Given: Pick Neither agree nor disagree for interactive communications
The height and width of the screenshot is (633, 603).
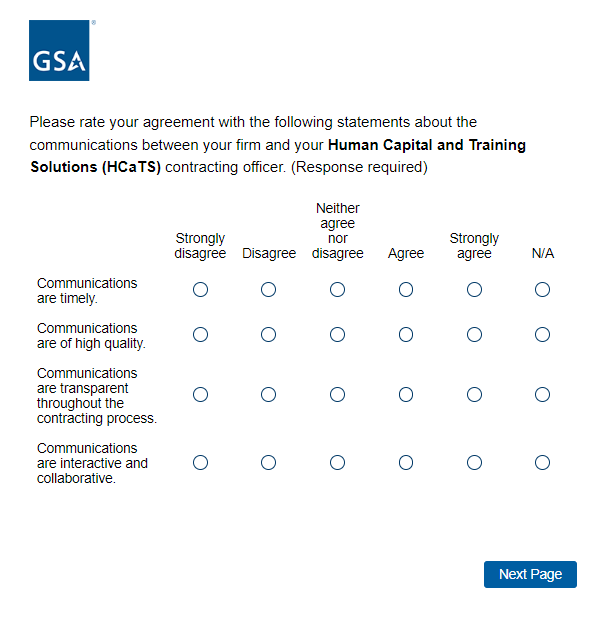Looking at the screenshot, I should (x=337, y=463).
